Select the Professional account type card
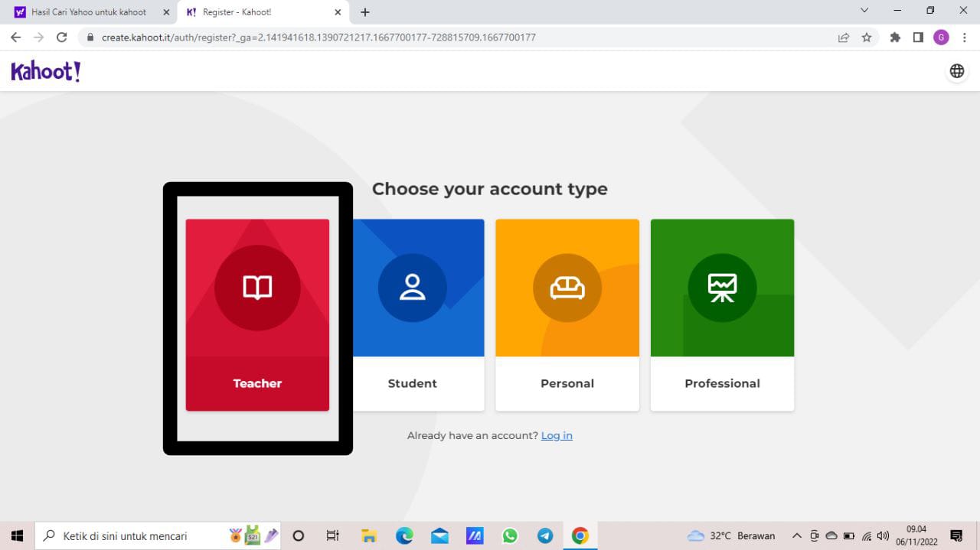980x550 pixels. click(x=722, y=315)
